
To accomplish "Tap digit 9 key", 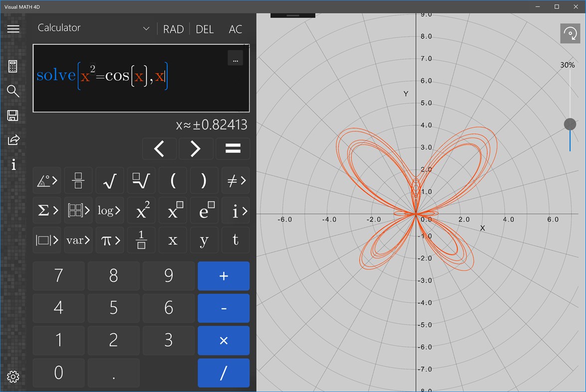I will point(169,276).
